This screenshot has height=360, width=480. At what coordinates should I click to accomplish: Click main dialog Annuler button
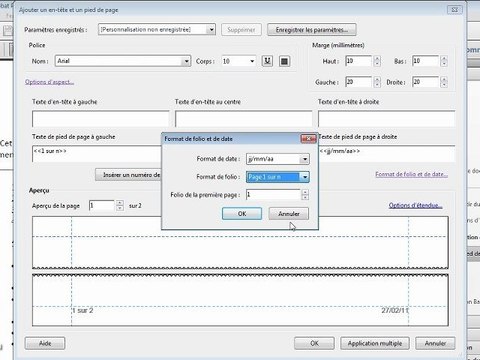tap(435, 343)
